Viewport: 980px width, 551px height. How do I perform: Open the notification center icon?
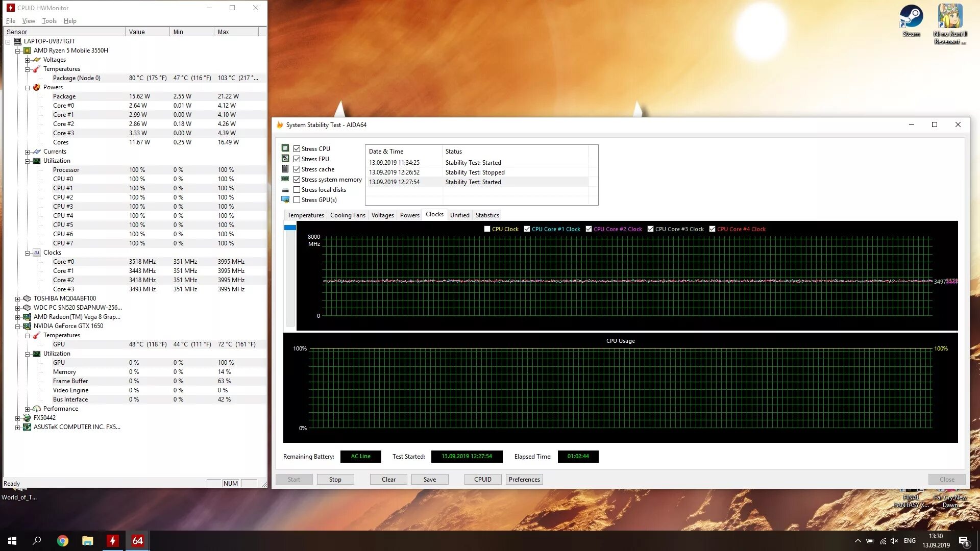(963, 541)
